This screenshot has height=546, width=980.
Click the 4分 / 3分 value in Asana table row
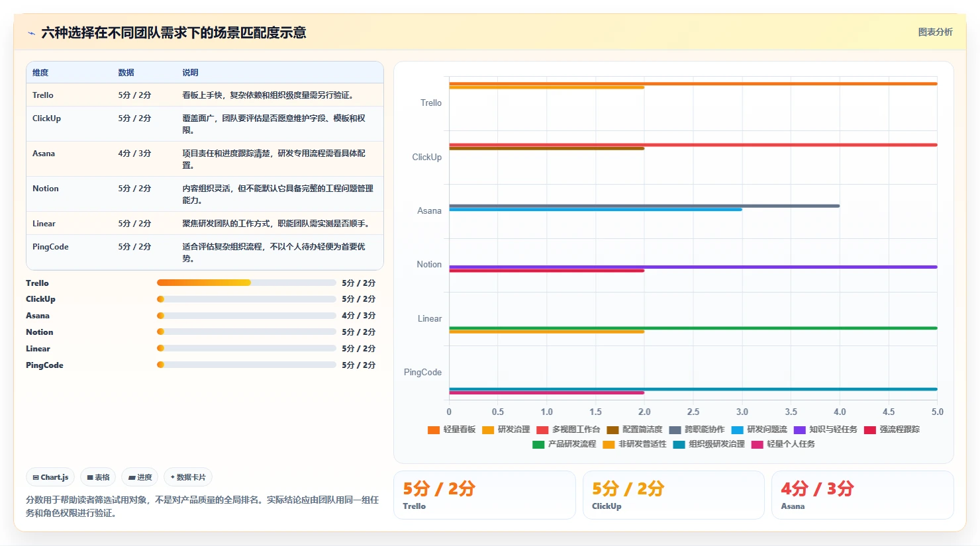(x=134, y=154)
